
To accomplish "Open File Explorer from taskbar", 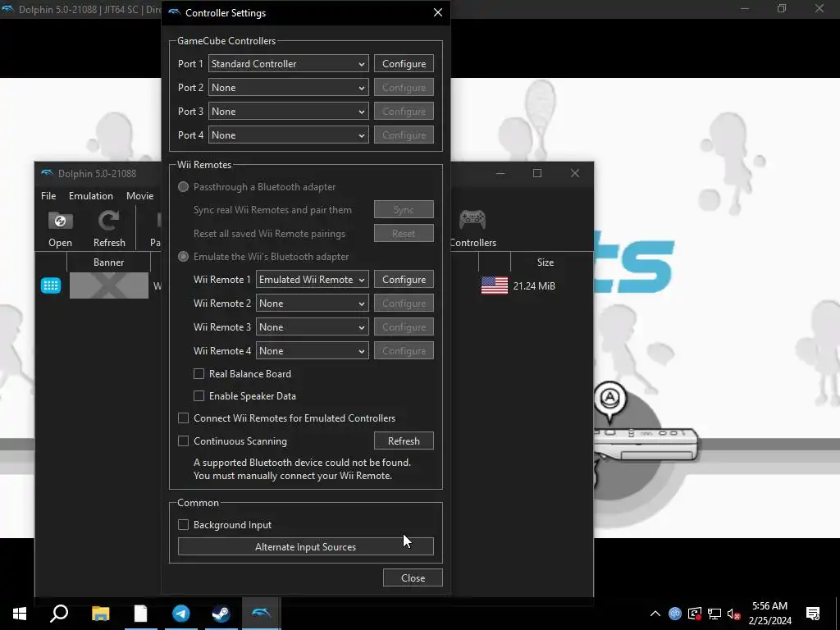I will coord(100,614).
